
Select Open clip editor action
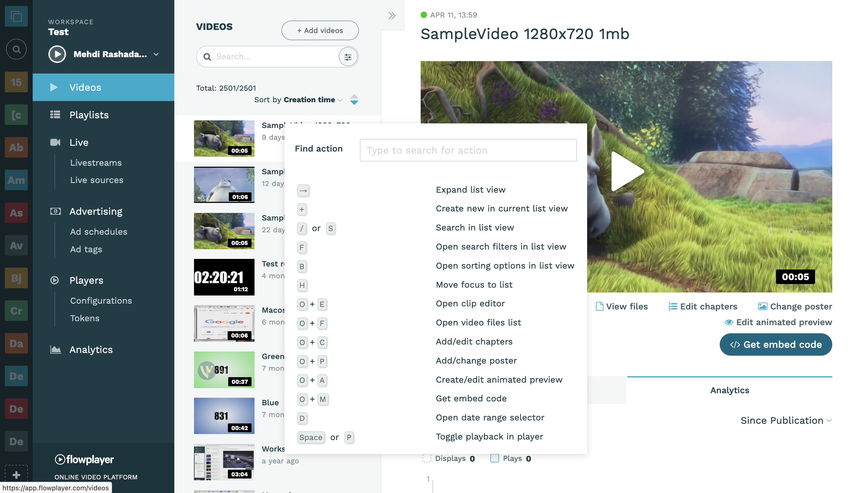(470, 303)
